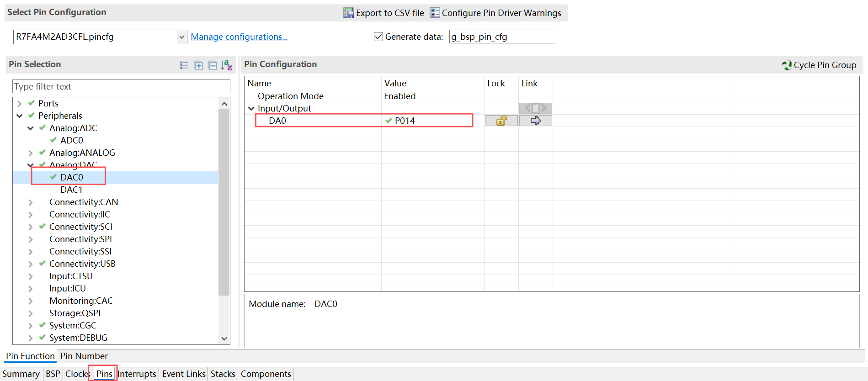The width and height of the screenshot is (868, 381).
Task: Collapse the Input/Output group in Pin Configuration
Action: (x=251, y=109)
